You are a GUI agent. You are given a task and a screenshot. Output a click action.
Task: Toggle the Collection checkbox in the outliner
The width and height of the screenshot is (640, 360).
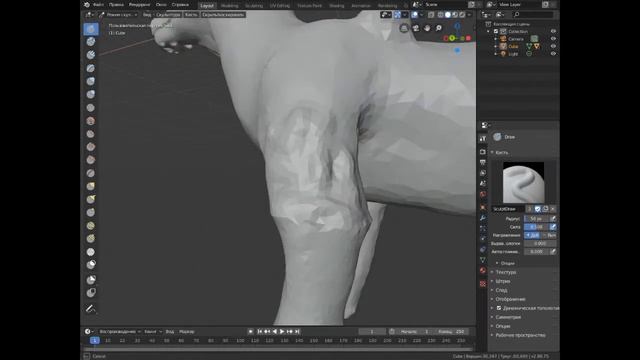[x=496, y=31]
